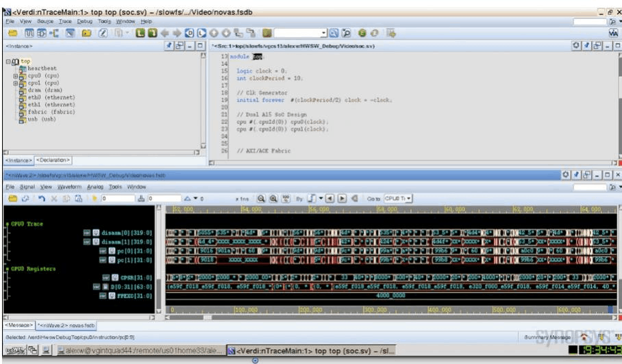622x364 pixels.
Task: Open the Analog menu in nWave
Action: (x=95, y=187)
